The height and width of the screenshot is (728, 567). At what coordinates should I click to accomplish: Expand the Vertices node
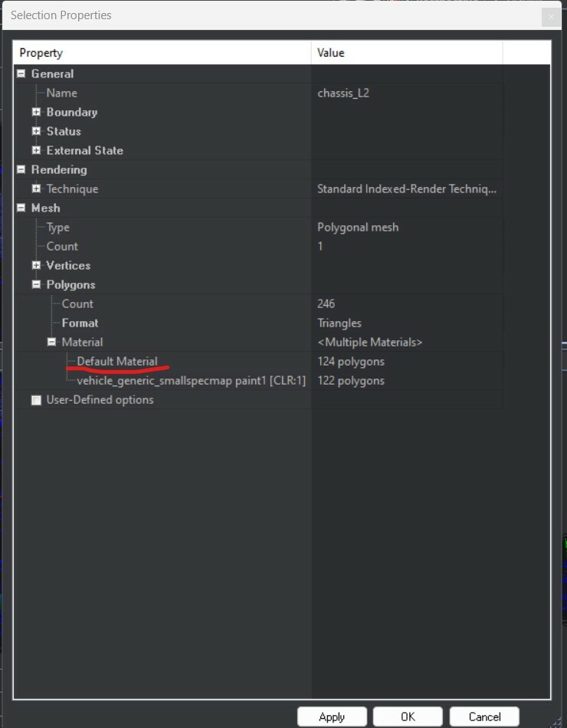36,266
